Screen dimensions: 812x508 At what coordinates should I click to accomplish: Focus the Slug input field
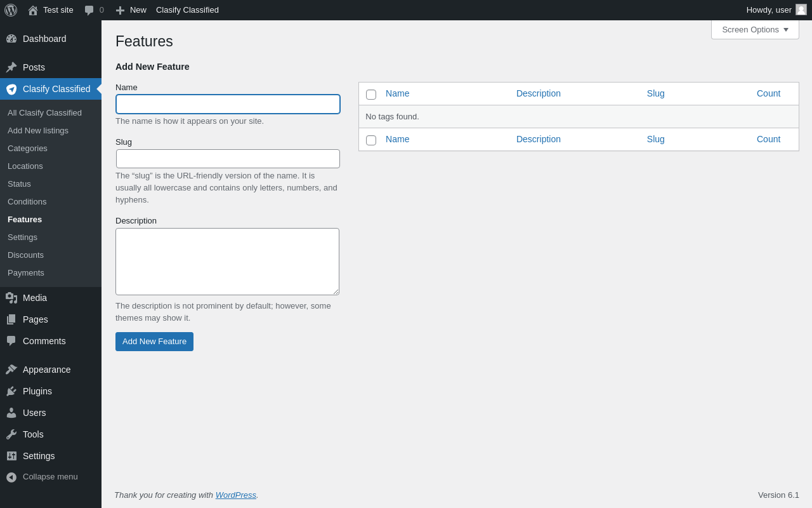[x=228, y=159]
